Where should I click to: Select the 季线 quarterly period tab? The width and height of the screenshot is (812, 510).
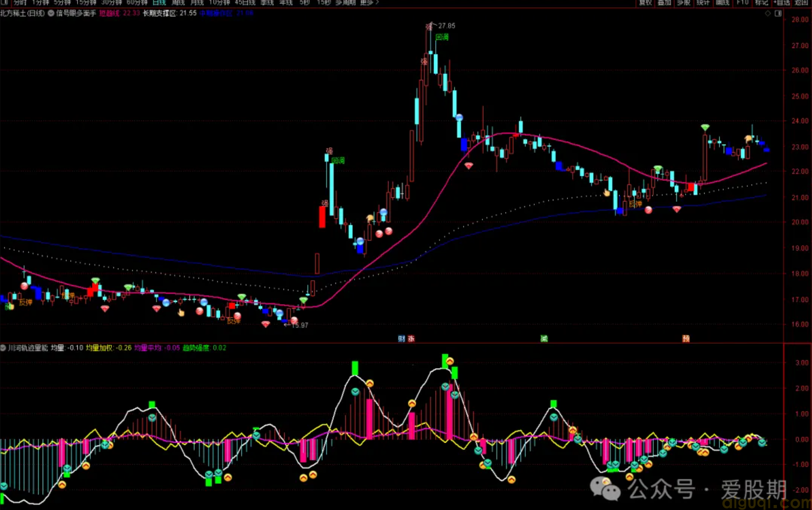point(267,2)
